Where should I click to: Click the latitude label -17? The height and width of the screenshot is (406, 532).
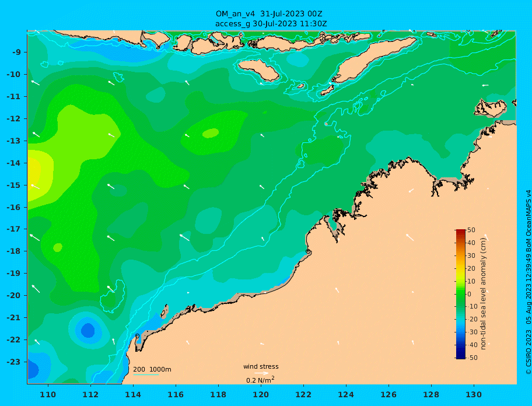pos(14,229)
